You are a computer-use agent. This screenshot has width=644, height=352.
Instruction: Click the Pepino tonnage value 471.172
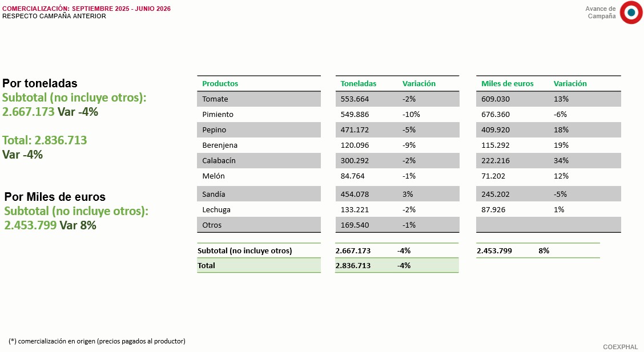[x=355, y=130]
